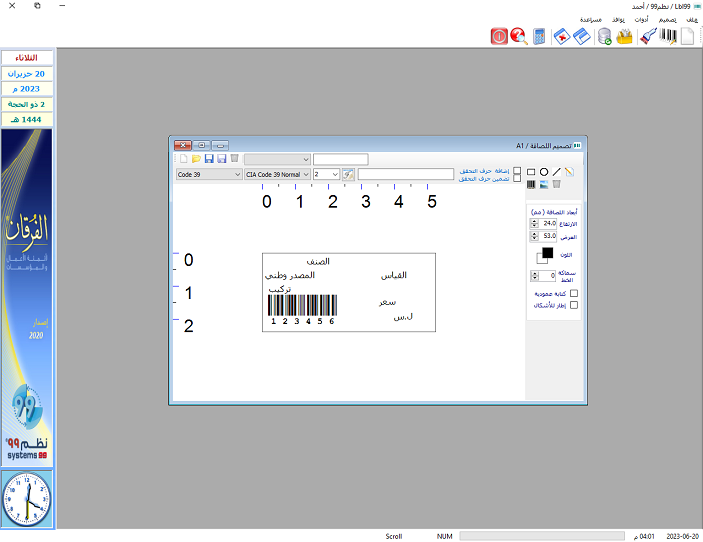Select the rectangle shape tool

coord(531,172)
